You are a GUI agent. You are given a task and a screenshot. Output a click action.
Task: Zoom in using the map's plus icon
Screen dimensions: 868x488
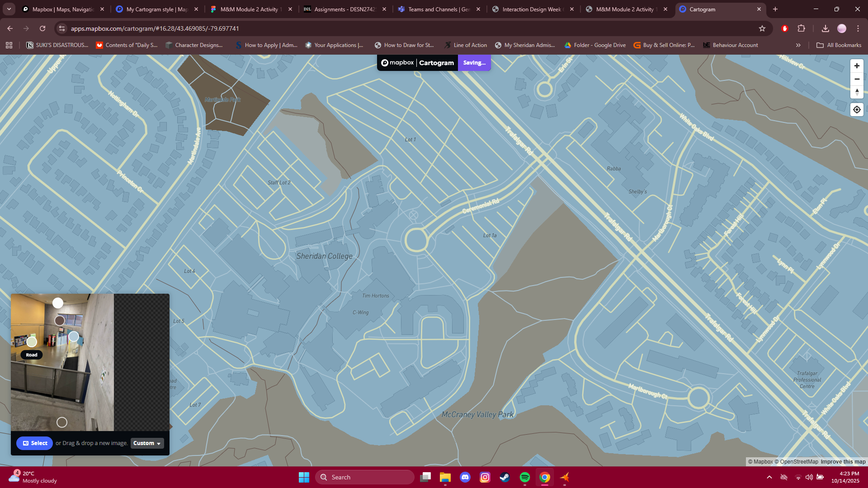(857, 66)
